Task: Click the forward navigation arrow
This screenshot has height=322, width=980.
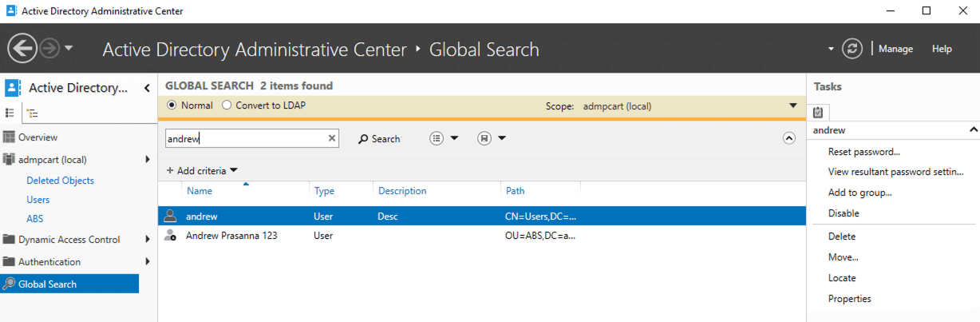Action: tap(50, 49)
